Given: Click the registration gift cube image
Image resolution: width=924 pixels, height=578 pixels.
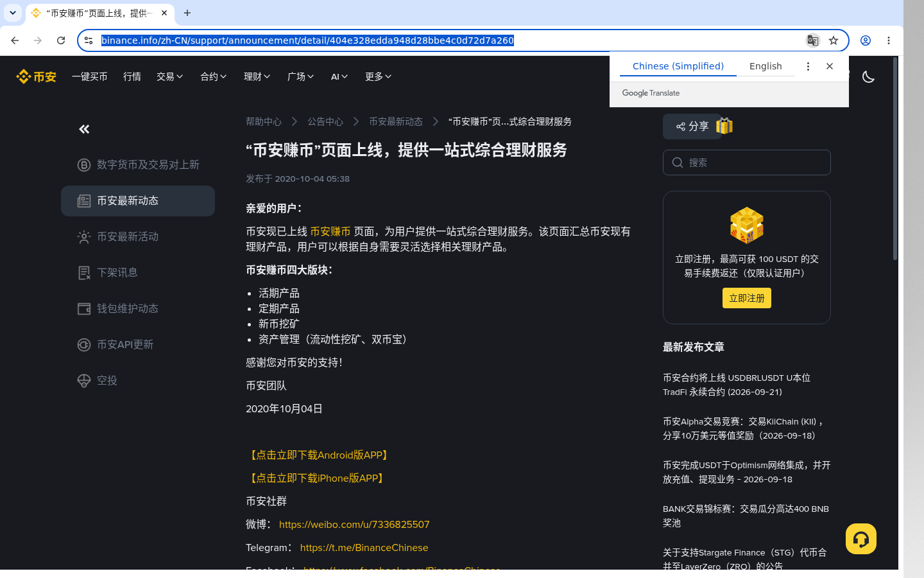Looking at the screenshot, I should coord(747,225).
